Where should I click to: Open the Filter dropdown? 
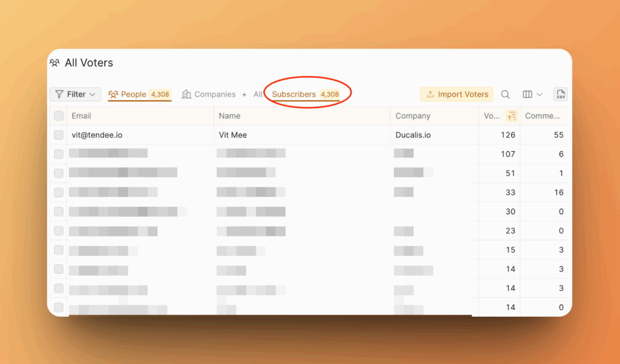tap(74, 94)
